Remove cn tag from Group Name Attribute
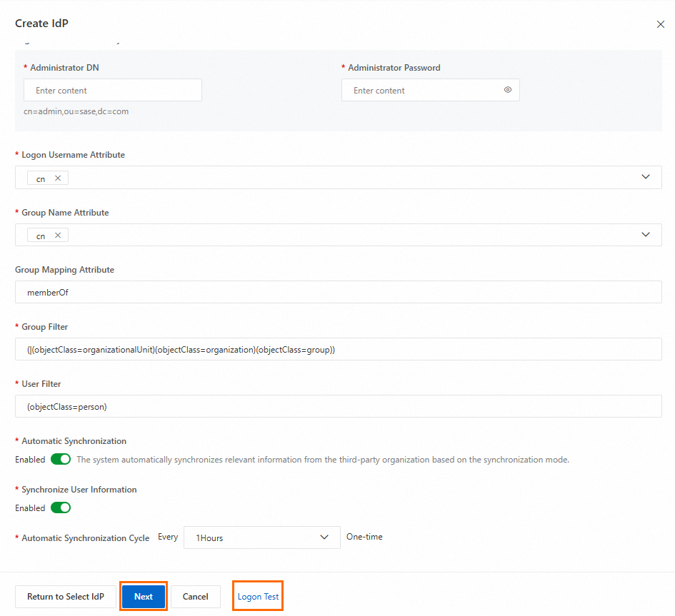The width and height of the screenshot is (675, 616). pyautogui.click(x=58, y=236)
